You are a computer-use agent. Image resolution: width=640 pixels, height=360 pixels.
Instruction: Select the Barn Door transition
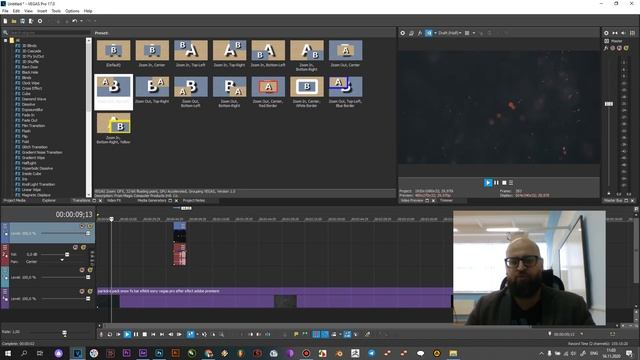tap(29, 67)
